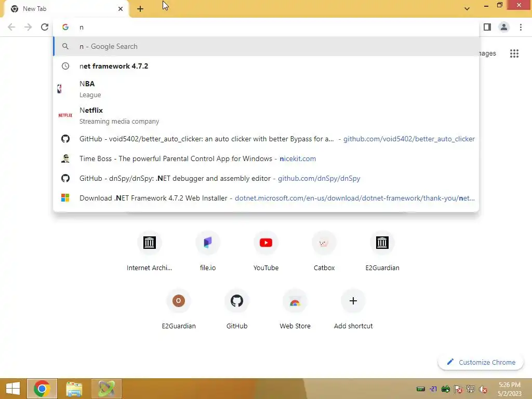532x399 pixels.
Task: Open the YouTube shortcut
Action: (x=266, y=251)
